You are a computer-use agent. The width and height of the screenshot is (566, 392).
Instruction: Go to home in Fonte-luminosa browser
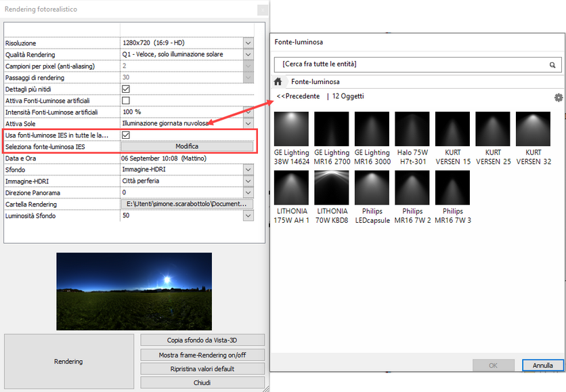(278, 81)
